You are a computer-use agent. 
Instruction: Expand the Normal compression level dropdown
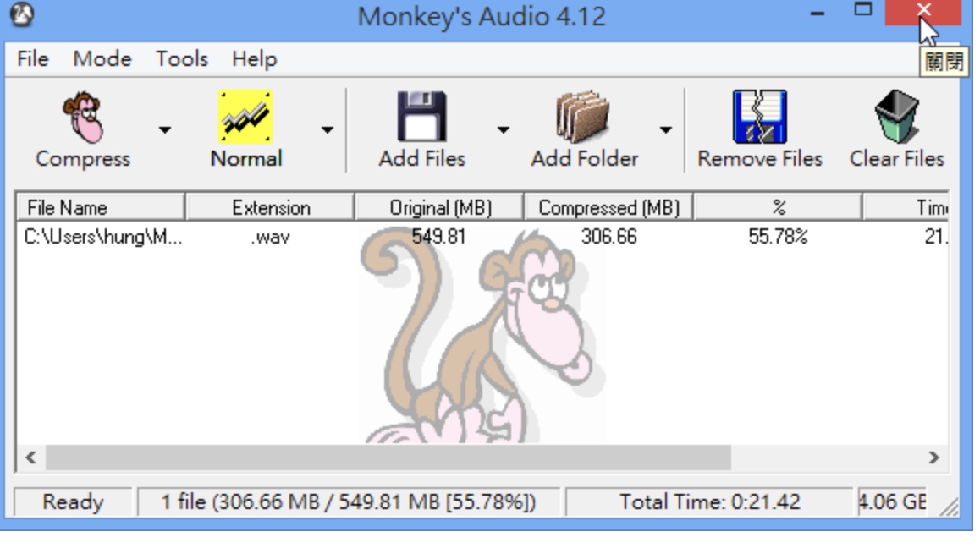click(x=327, y=130)
